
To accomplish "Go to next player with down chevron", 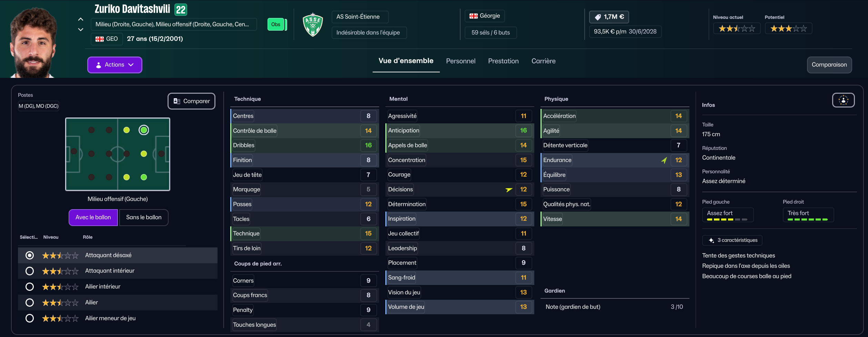I will coord(81,30).
